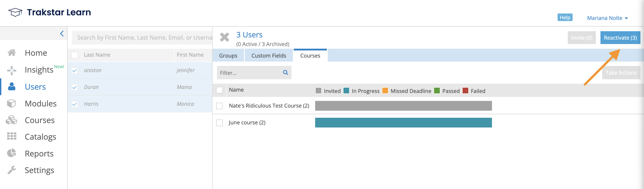The image size is (644, 189).
Task: Uncheck the Harris user checkbox
Action: (74, 104)
